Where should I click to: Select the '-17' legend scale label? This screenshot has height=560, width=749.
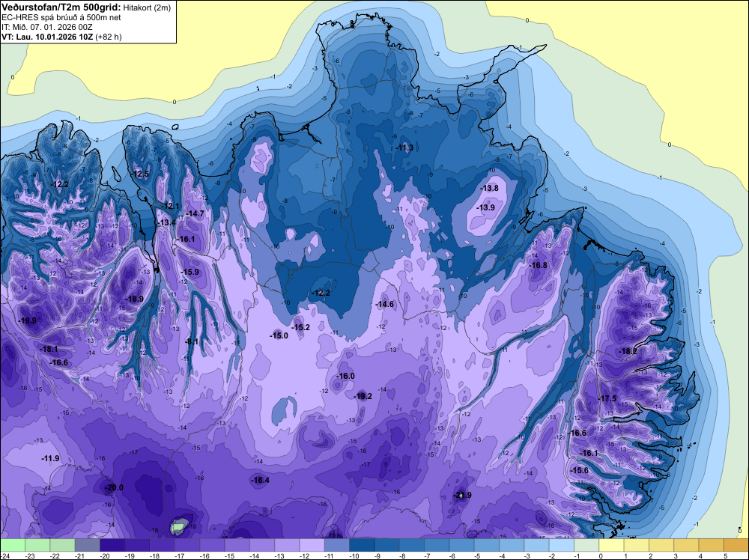coord(180,556)
